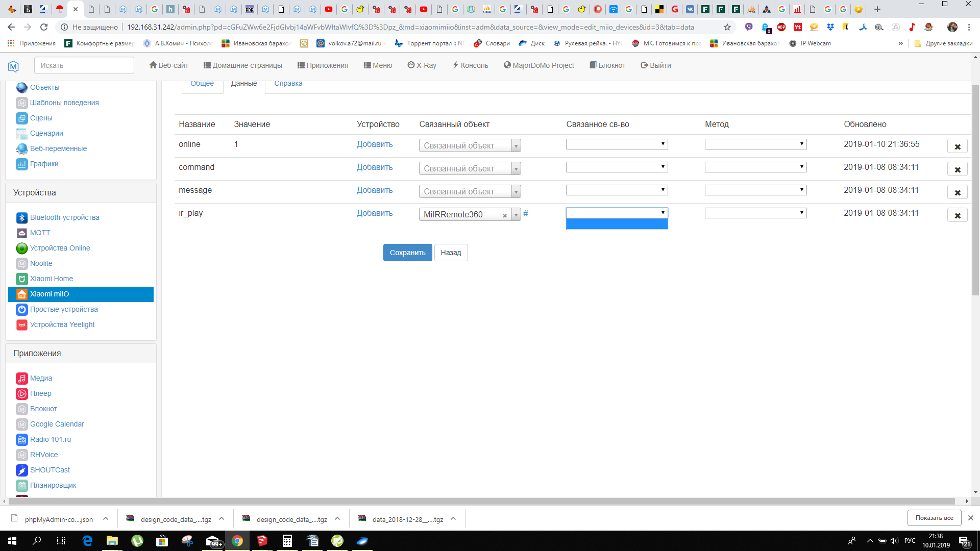The height and width of the screenshot is (551, 980).
Task: Open the method dropdown for ir_play
Action: [x=755, y=213]
